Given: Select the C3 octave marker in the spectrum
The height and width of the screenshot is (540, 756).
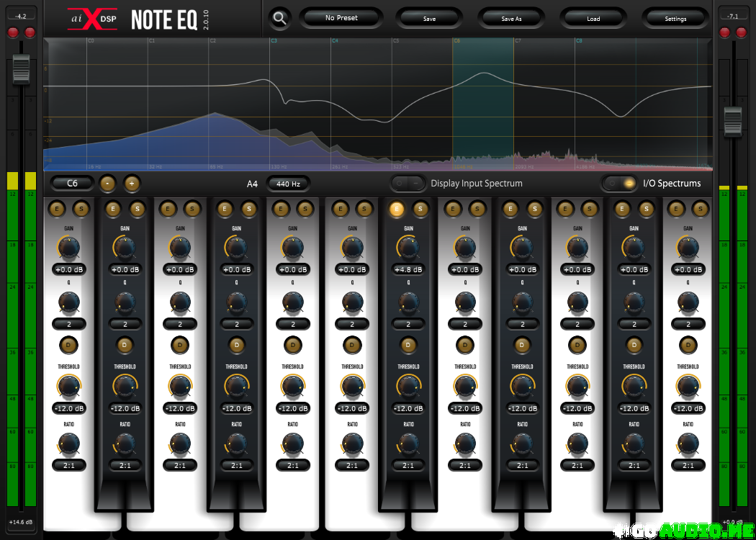Looking at the screenshot, I should pyautogui.click(x=274, y=41).
